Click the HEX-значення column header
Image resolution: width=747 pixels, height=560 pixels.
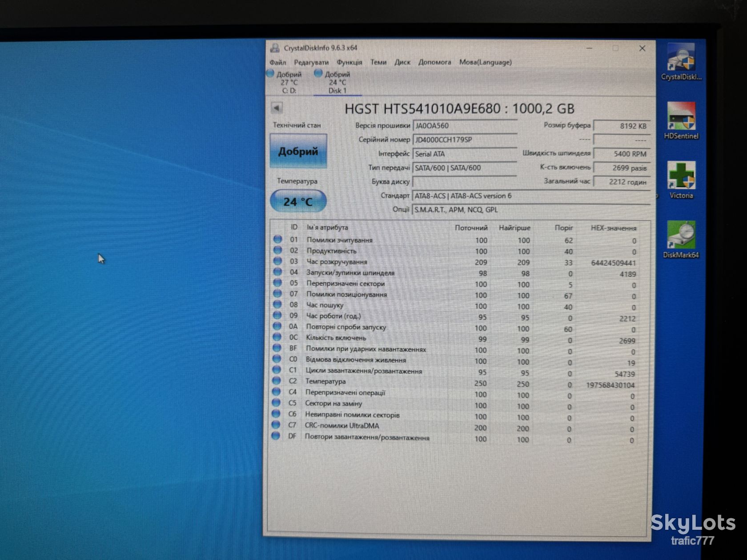pos(614,228)
